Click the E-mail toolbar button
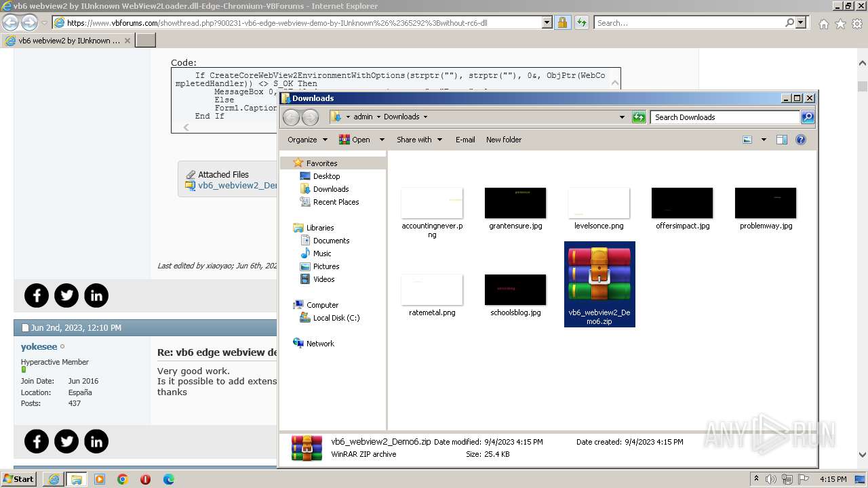Viewport: 868px width, 488px height. tap(465, 140)
